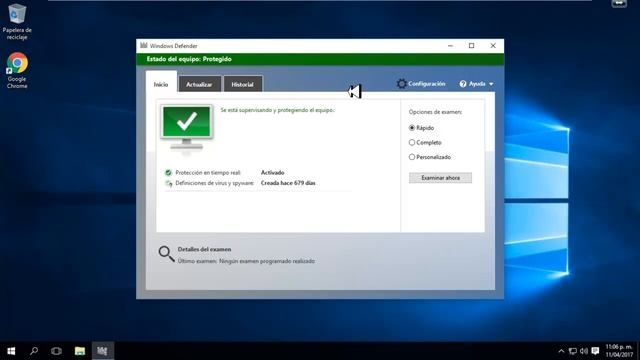Open File Explorer from taskbar
The width and height of the screenshot is (640, 360).
[80, 351]
